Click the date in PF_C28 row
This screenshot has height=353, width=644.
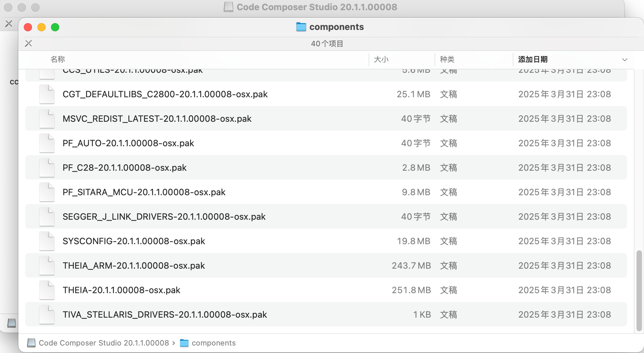tap(564, 168)
